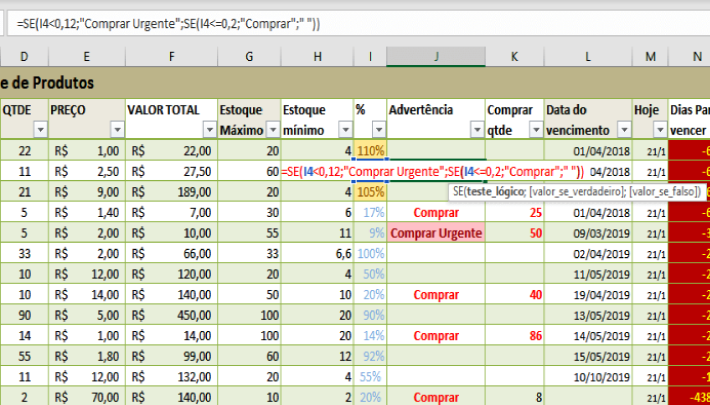Select column F header
The height and width of the screenshot is (405, 710).
point(170,57)
